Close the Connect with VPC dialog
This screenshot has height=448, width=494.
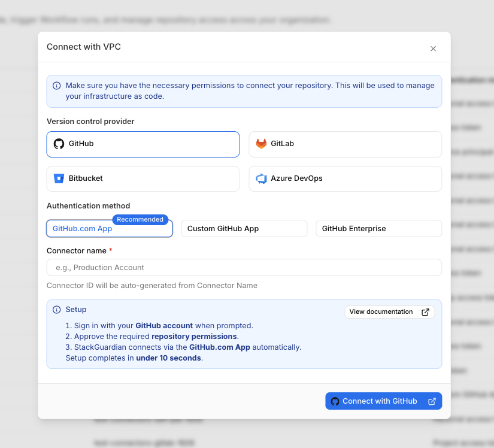click(433, 49)
